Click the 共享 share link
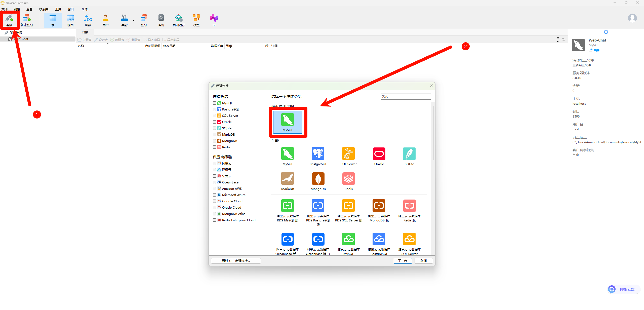The width and height of the screenshot is (644, 310). (594, 50)
